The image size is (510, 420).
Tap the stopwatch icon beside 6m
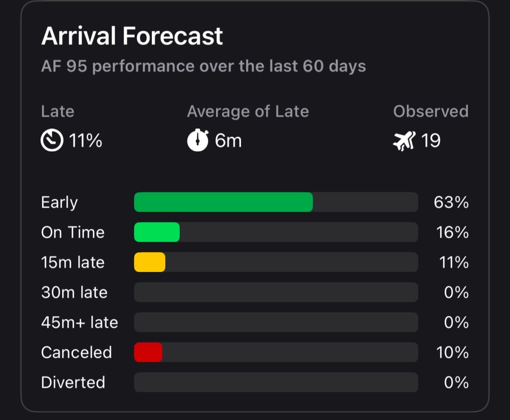tap(197, 141)
